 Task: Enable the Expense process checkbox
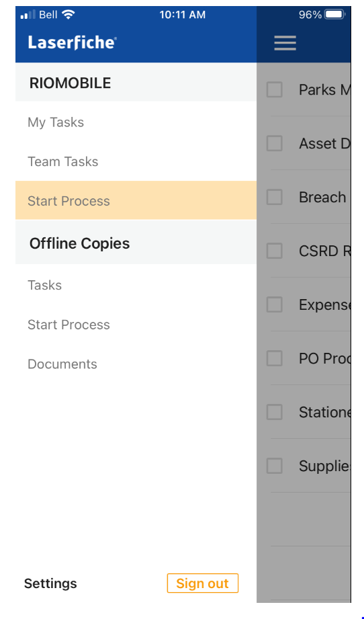275,304
